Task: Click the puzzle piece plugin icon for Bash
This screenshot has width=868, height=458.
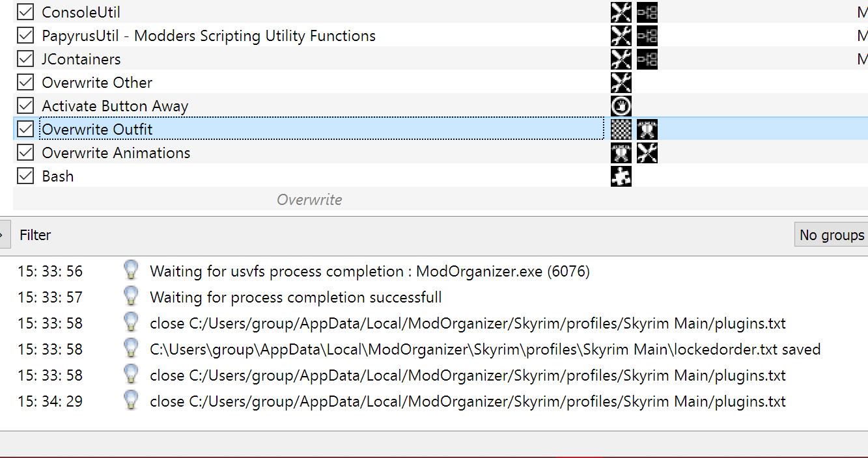Action: coord(621,176)
